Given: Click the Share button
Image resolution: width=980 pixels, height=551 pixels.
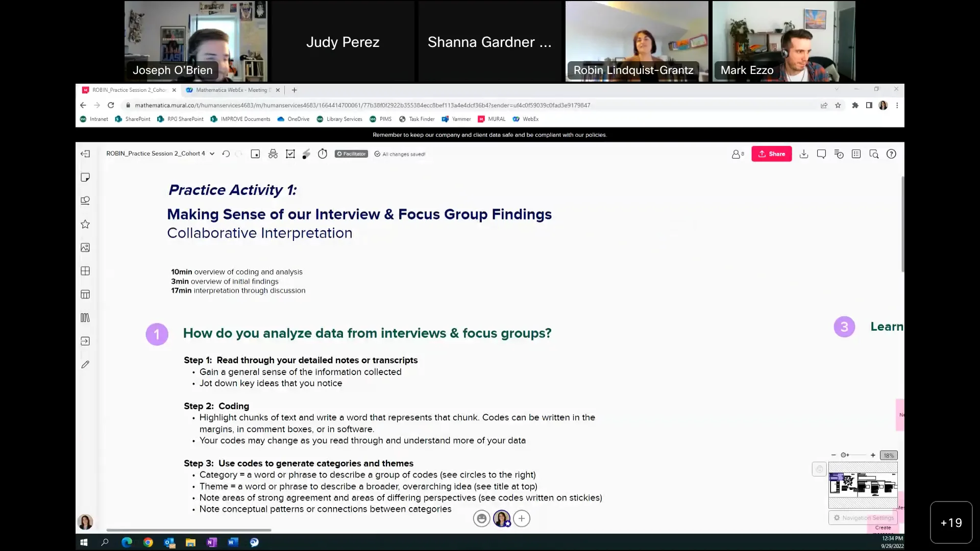Looking at the screenshot, I should point(772,154).
